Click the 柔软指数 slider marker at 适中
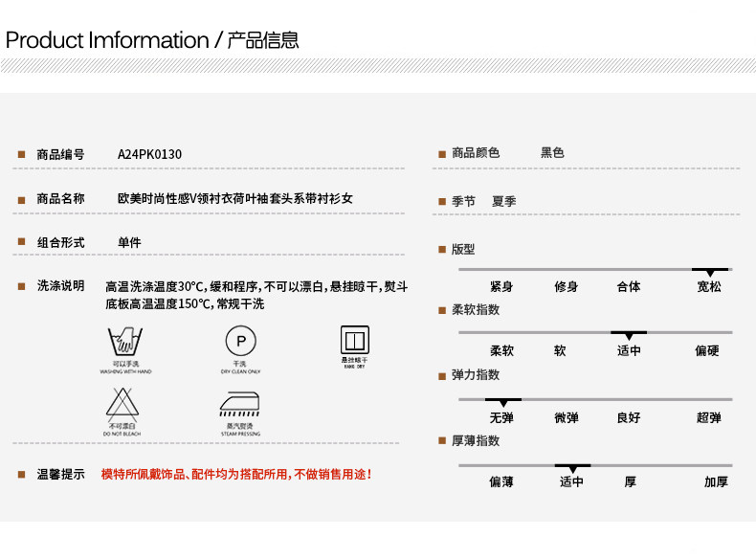The height and width of the screenshot is (559, 756). point(629,335)
